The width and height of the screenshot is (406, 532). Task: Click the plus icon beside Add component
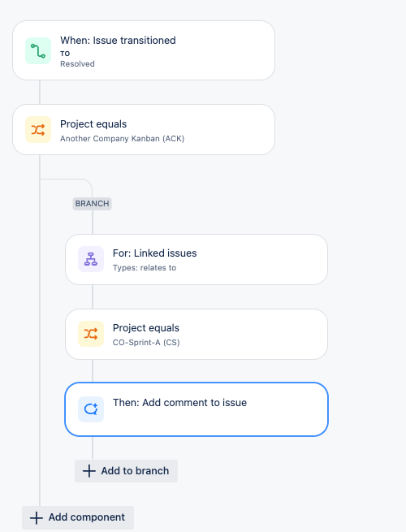click(37, 517)
